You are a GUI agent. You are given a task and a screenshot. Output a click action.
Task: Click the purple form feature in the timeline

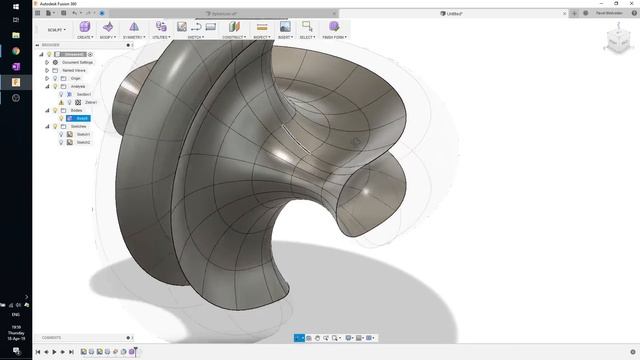[131, 351]
